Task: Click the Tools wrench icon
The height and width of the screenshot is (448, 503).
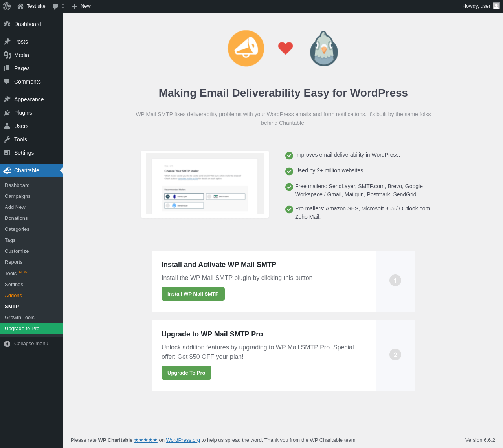Action: click(x=7, y=139)
